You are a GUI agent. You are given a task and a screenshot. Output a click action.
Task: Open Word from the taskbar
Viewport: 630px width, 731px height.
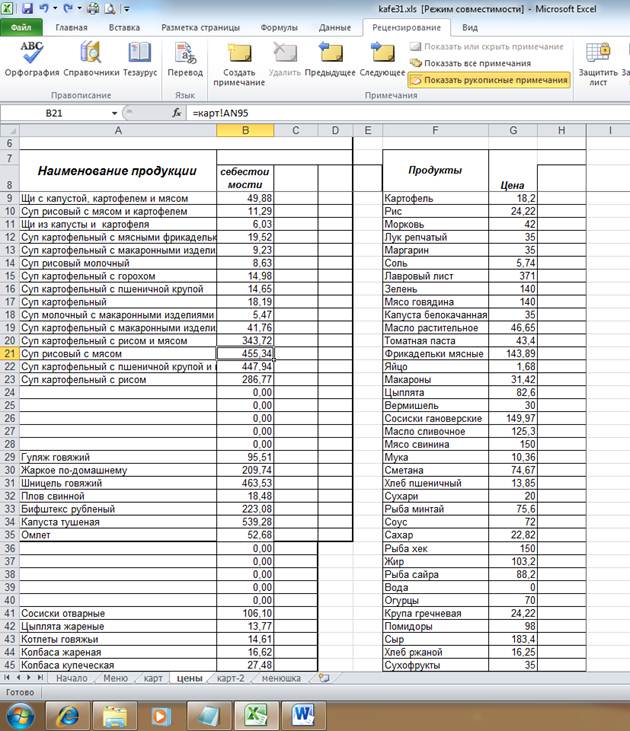point(303,715)
